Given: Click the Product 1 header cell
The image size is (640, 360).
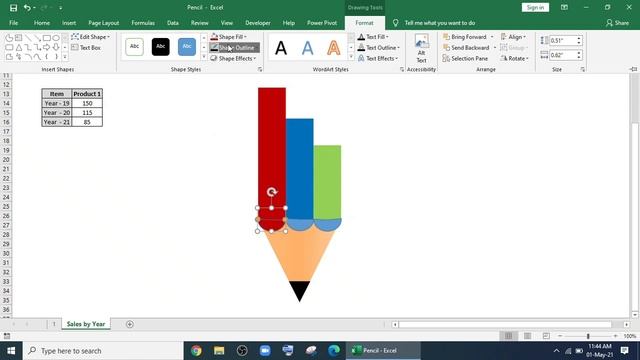Looking at the screenshot, I should tap(87, 94).
